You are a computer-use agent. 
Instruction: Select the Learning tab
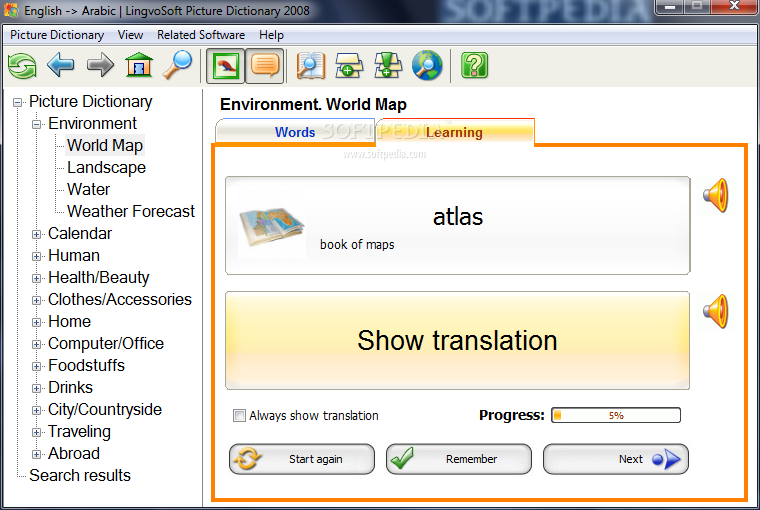[454, 132]
